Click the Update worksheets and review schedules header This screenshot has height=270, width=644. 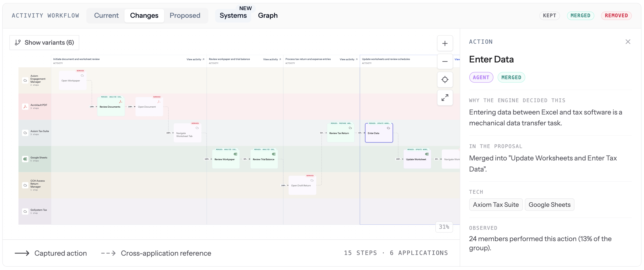click(x=386, y=59)
